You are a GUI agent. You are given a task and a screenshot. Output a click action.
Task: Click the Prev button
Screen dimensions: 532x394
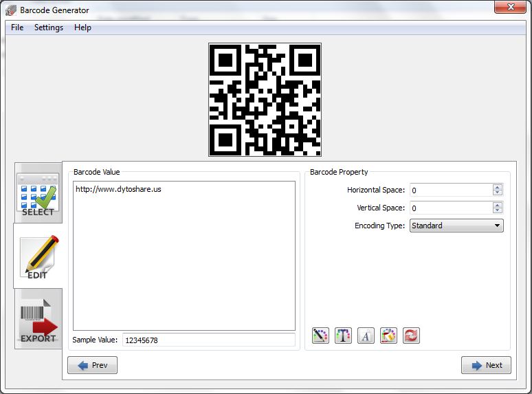92,365
